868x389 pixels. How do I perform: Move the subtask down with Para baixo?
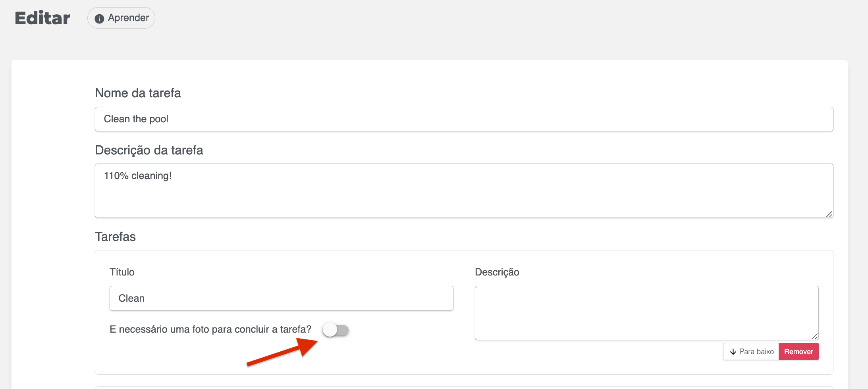751,352
